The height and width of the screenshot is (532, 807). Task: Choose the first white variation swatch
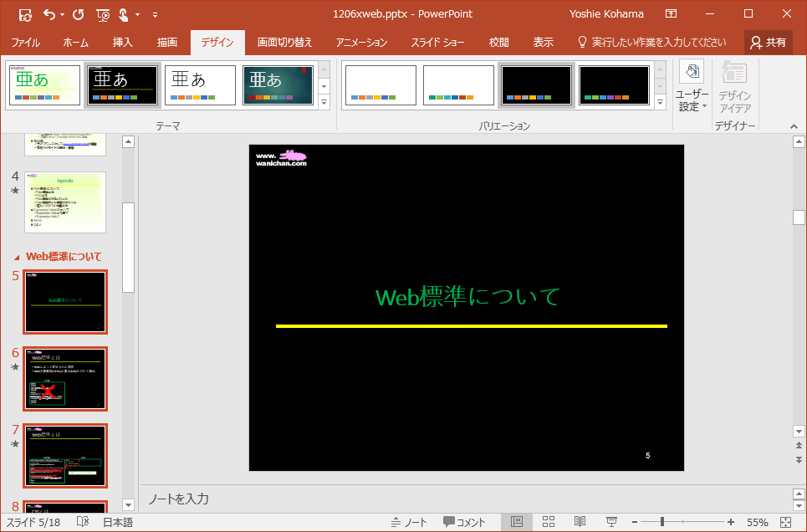[x=381, y=85]
